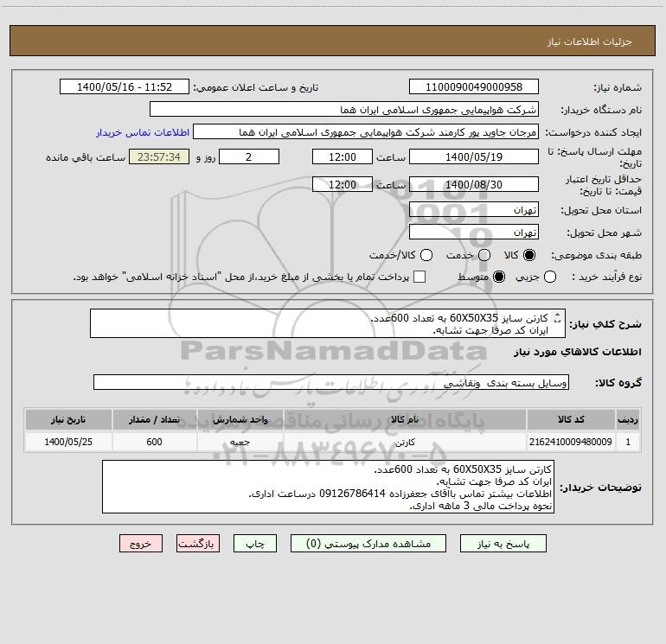Toggle the اسناد خزانه اسلامی payment checkbox
This screenshot has height=644, width=666.
click(419, 277)
